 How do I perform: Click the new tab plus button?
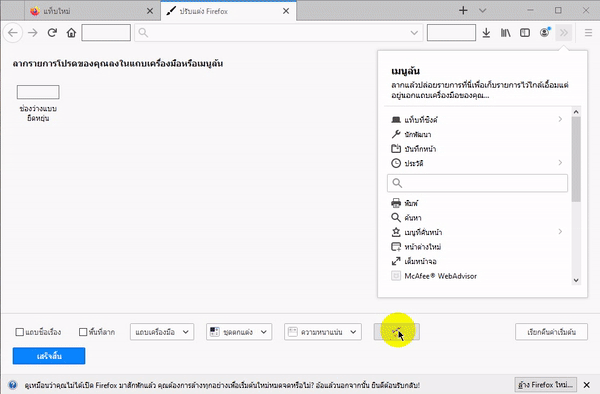click(x=463, y=10)
